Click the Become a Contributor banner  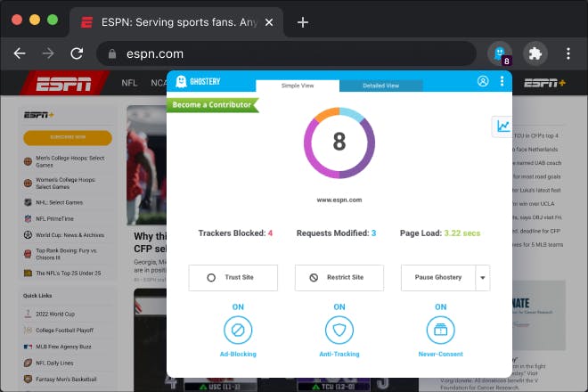coord(212,104)
